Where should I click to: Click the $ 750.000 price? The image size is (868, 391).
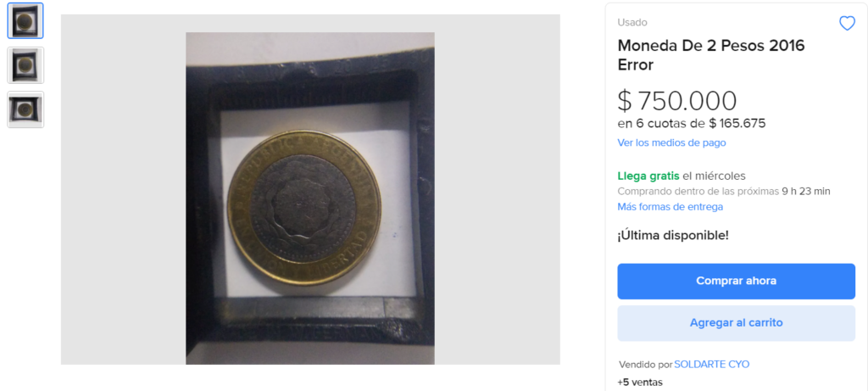(677, 101)
